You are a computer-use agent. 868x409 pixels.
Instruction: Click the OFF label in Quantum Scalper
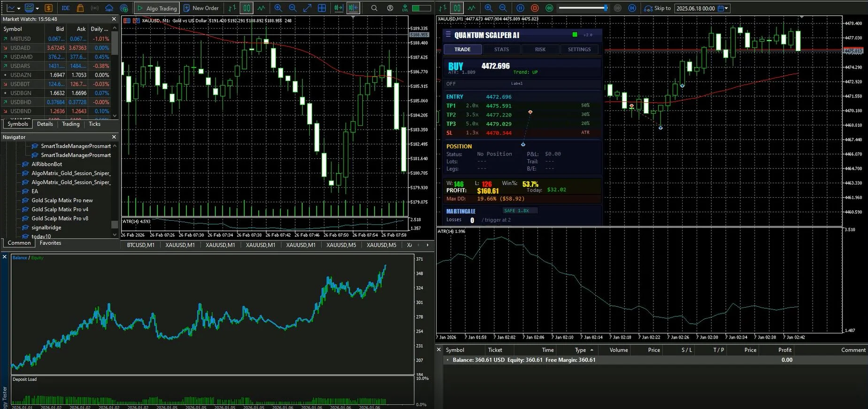pos(451,84)
